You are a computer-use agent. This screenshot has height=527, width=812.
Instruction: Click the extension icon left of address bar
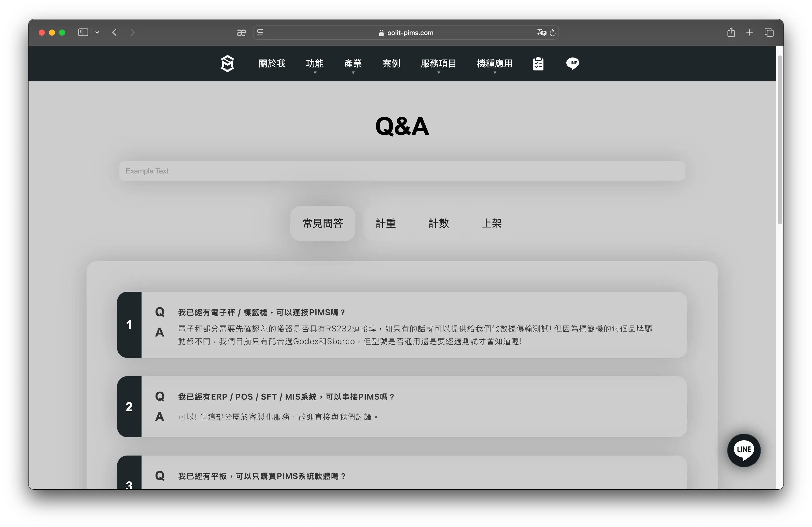click(x=241, y=33)
